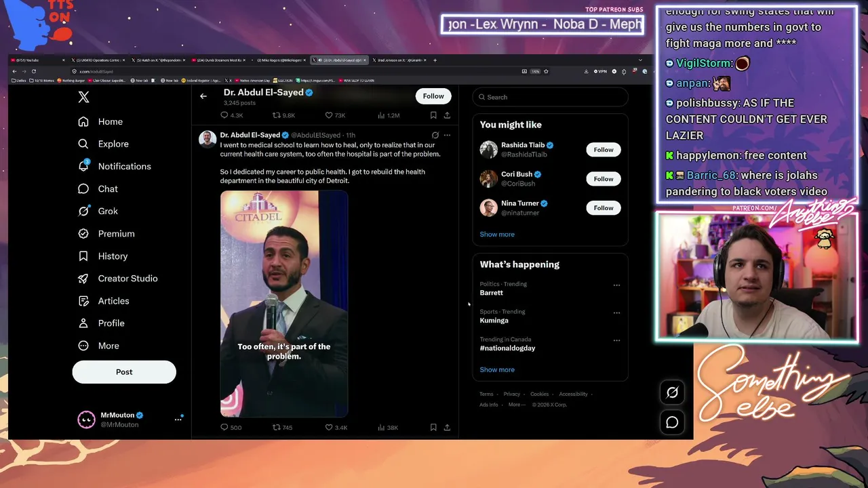Open the floating chat messages button
868x488 pixels.
(672, 422)
